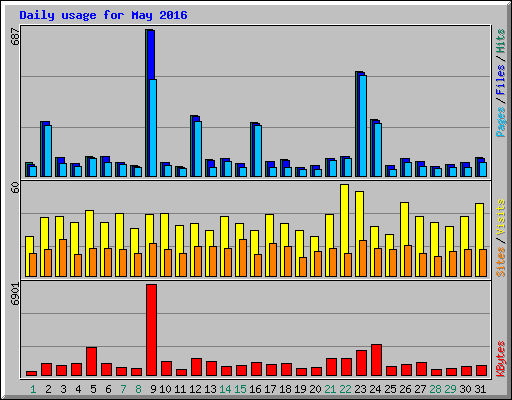Click the 60 axis label of visits chart

(15, 188)
